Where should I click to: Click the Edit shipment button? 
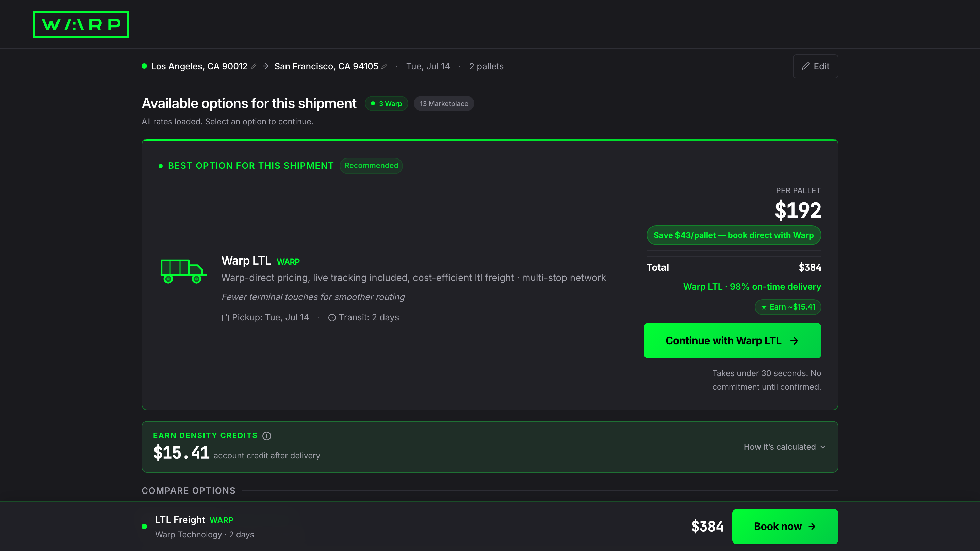point(815,67)
